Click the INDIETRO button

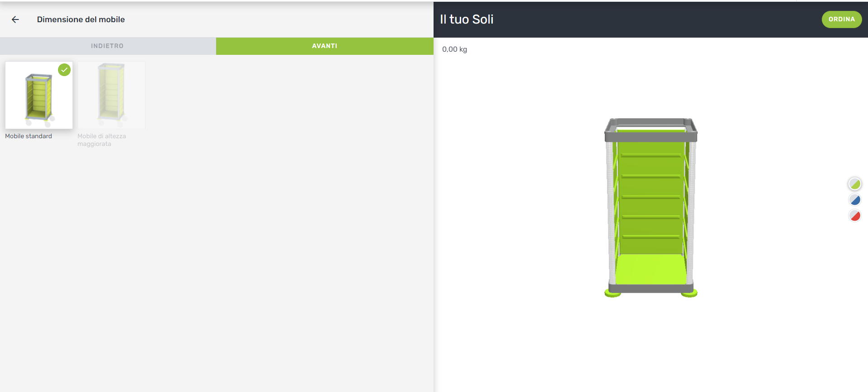point(108,46)
